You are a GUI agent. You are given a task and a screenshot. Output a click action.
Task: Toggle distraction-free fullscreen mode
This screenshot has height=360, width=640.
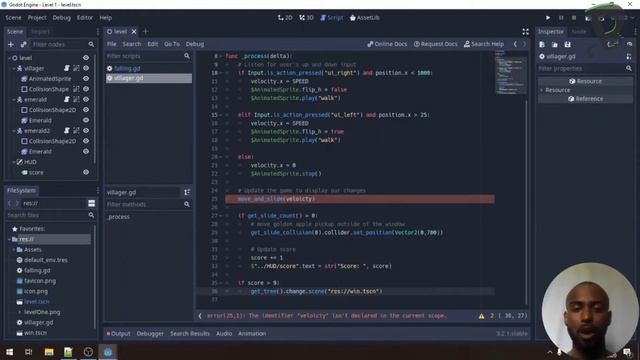click(525, 32)
